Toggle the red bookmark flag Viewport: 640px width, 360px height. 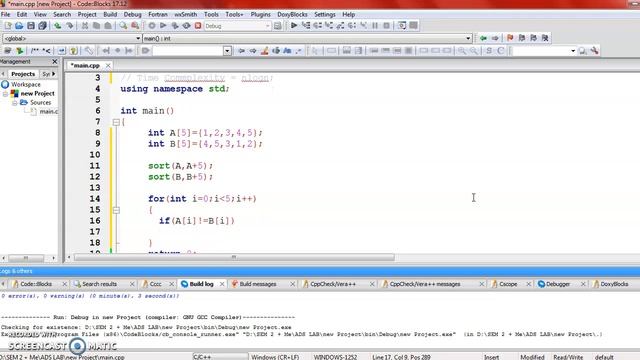(x=510, y=38)
